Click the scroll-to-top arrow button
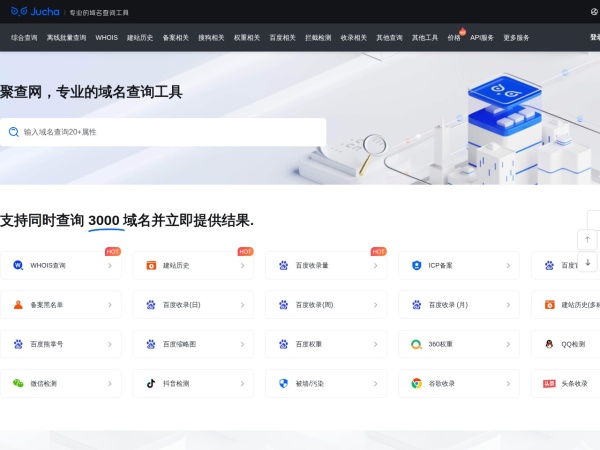The width and height of the screenshot is (600, 450). click(x=588, y=240)
